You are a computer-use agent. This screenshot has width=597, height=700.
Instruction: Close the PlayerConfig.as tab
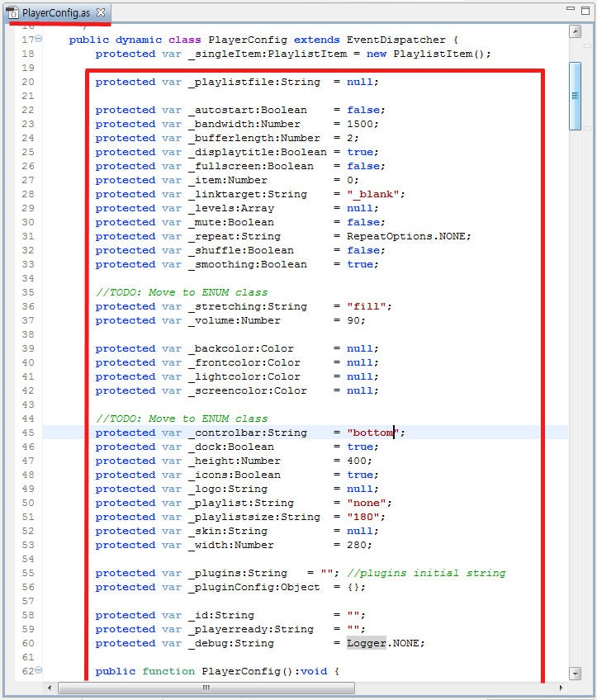(101, 13)
